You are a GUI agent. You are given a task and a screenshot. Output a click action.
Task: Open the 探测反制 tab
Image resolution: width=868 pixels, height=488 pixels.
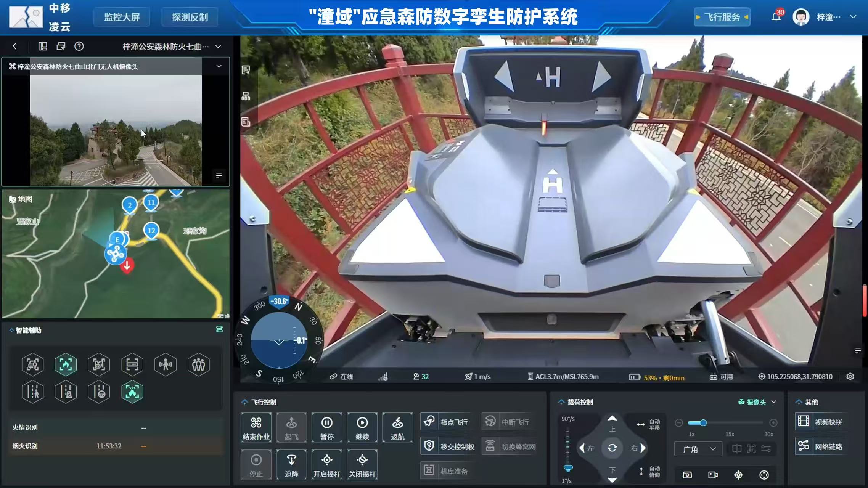190,17
